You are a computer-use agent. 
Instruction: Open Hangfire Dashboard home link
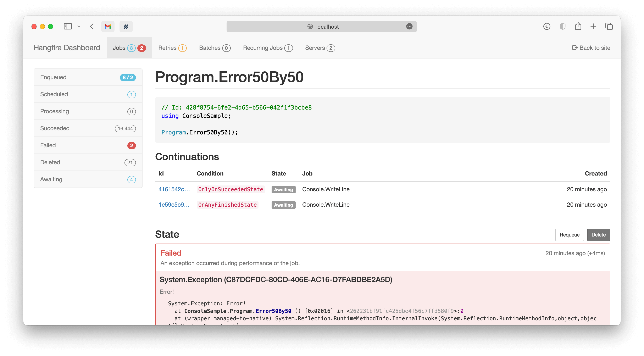(x=67, y=48)
